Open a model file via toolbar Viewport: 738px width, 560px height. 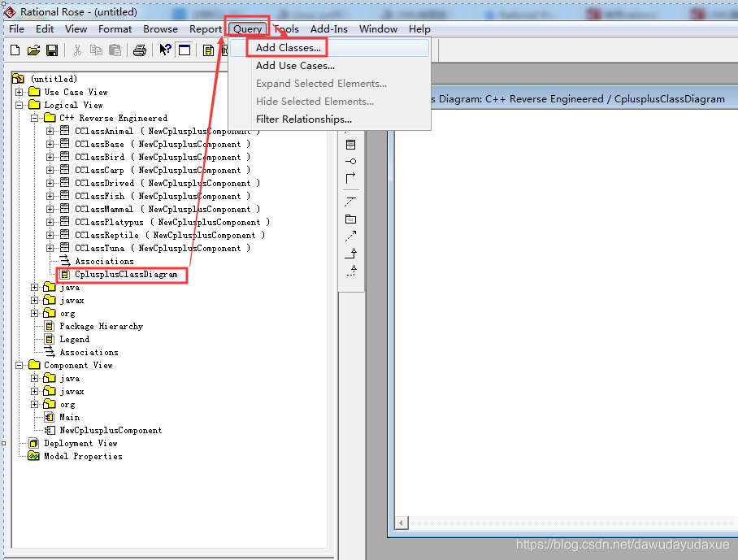click(x=33, y=50)
